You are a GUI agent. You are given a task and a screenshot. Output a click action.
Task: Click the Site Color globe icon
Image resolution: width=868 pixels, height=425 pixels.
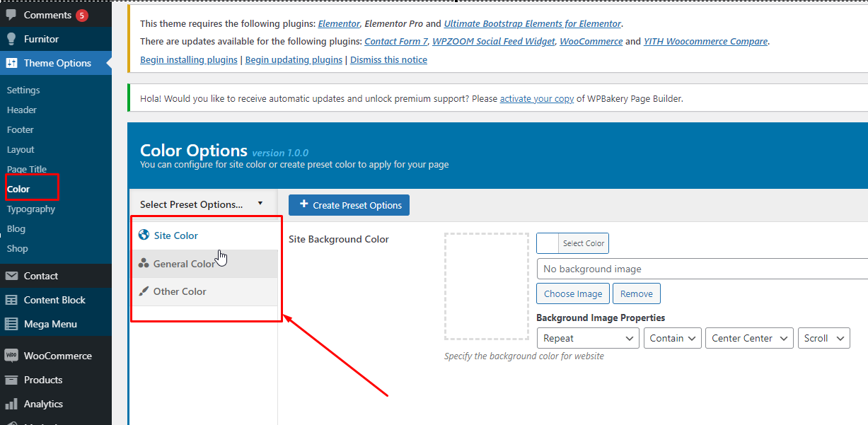144,235
